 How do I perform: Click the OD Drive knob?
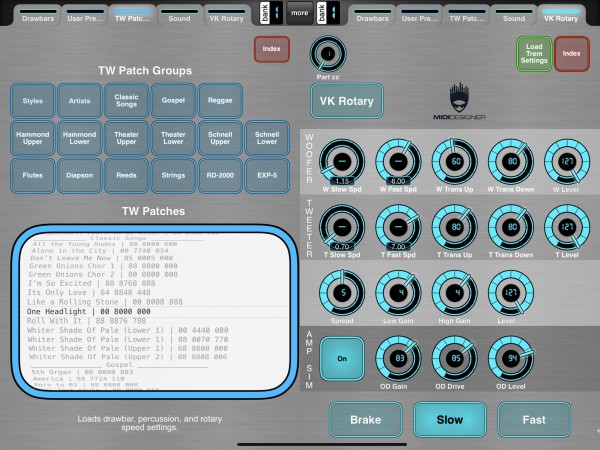click(x=455, y=359)
